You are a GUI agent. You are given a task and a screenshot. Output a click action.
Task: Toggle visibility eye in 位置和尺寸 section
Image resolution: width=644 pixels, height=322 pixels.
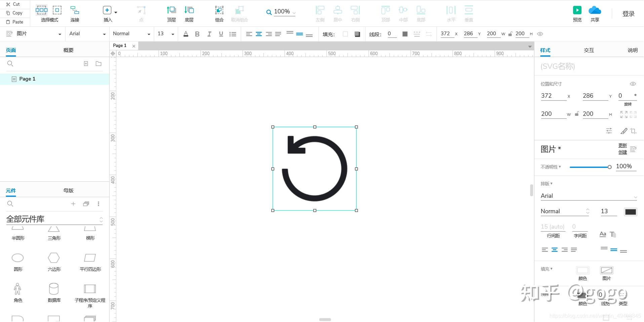click(633, 84)
